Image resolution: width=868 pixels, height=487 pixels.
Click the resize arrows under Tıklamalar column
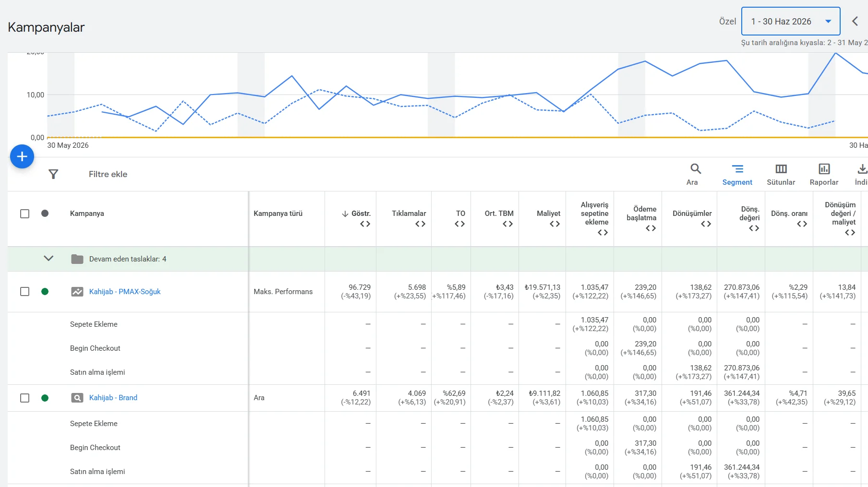[421, 224]
